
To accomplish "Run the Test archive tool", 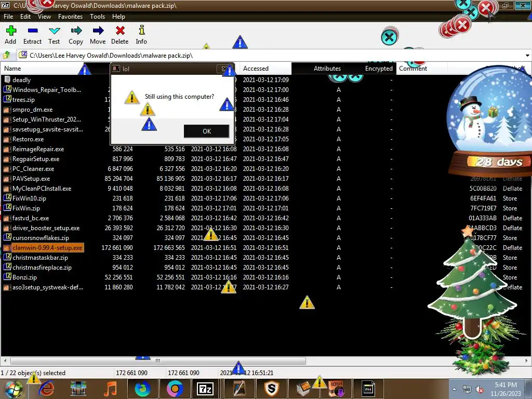I will [x=54, y=35].
